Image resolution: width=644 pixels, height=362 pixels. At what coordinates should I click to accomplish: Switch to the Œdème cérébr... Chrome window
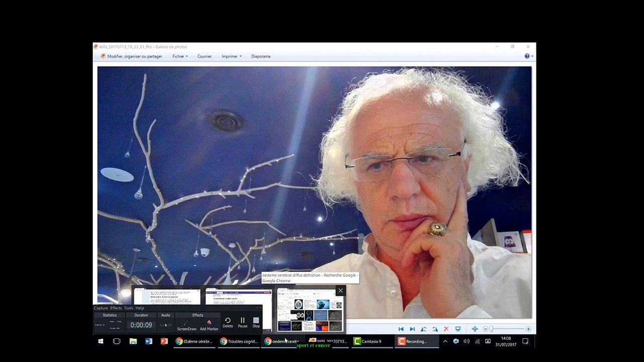(x=194, y=341)
